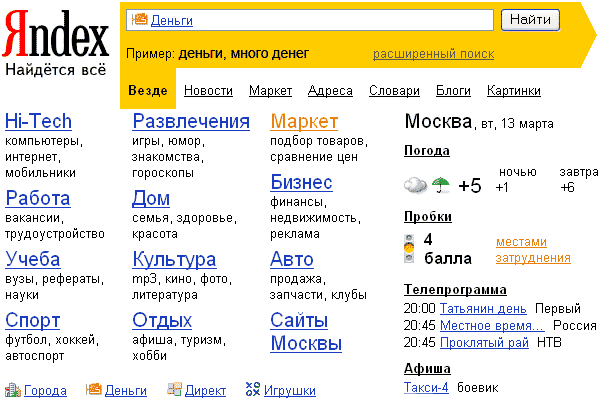The image size is (600, 400).
Task: Switch to the Новости tab
Action: pos(208,91)
